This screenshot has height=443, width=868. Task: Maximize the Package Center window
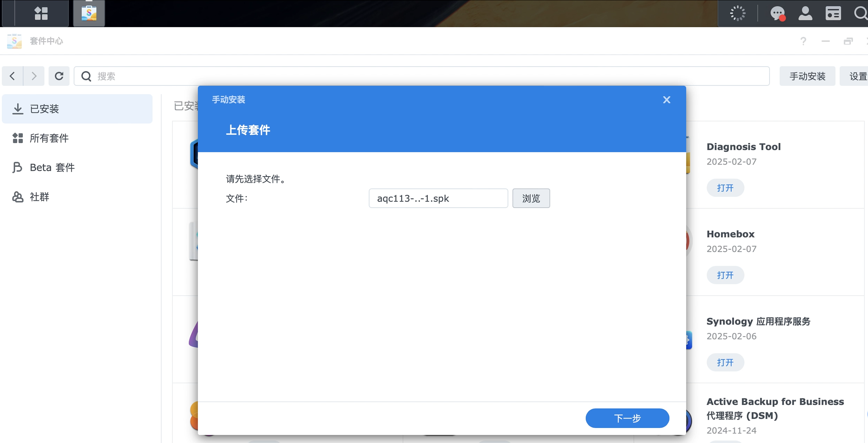pos(848,41)
